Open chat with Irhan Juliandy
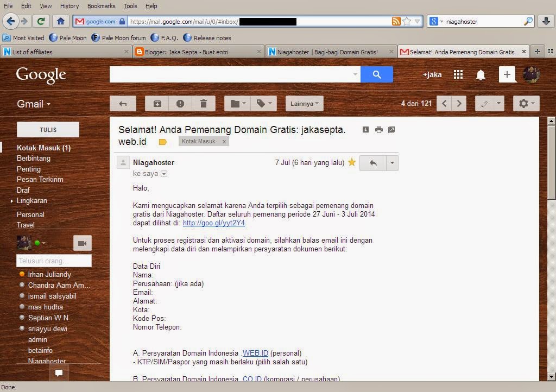Image resolution: width=556 pixels, height=392 pixels. coord(49,274)
